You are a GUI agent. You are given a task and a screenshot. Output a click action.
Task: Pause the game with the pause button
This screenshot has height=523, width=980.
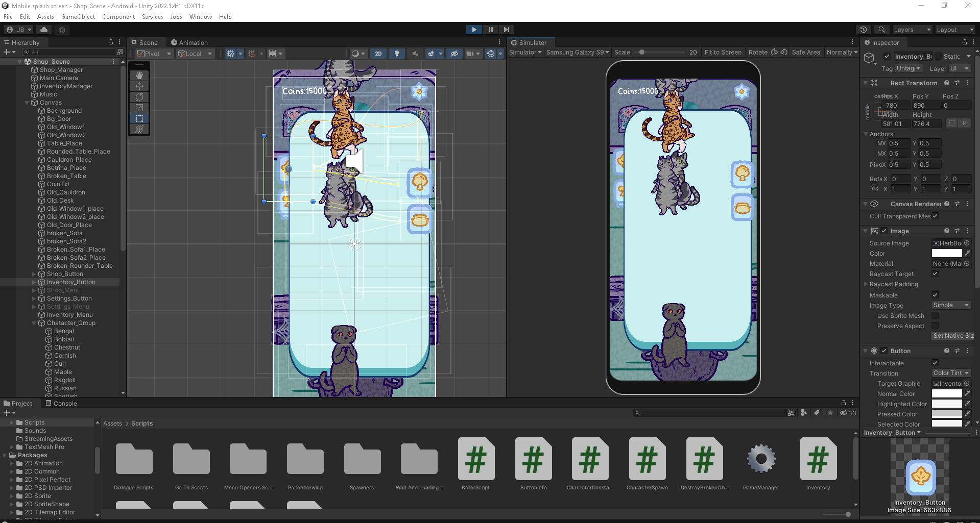coord(490,30)
